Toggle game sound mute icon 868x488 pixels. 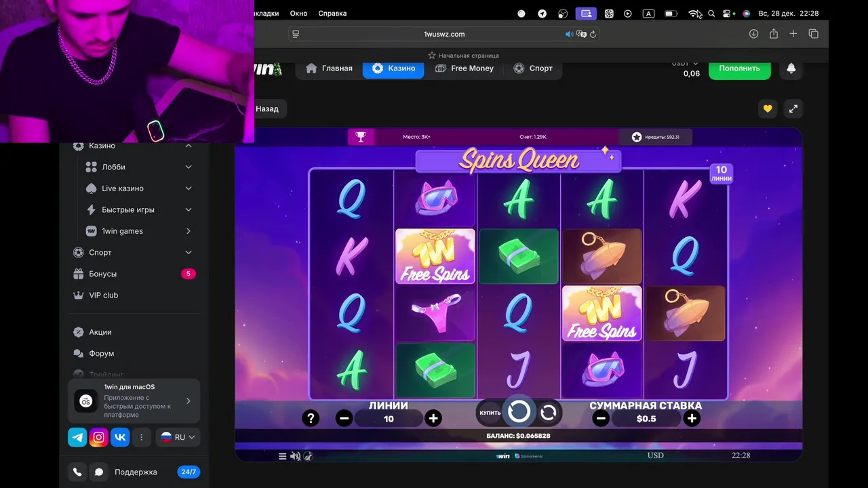click(295, 456)
